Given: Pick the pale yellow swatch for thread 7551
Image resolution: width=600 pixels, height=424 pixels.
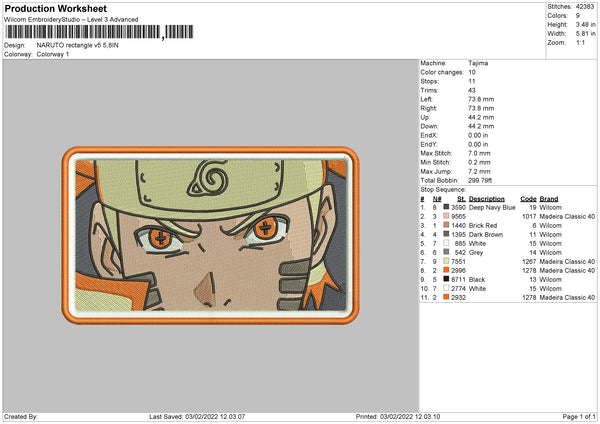Looking at the screenshot, I should (x=446, y=261).
